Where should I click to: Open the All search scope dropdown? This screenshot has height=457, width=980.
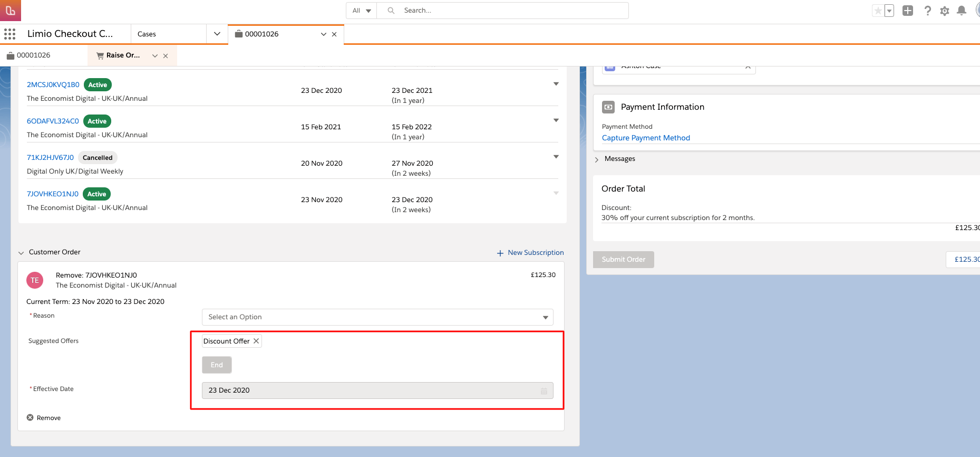[362, 11]
